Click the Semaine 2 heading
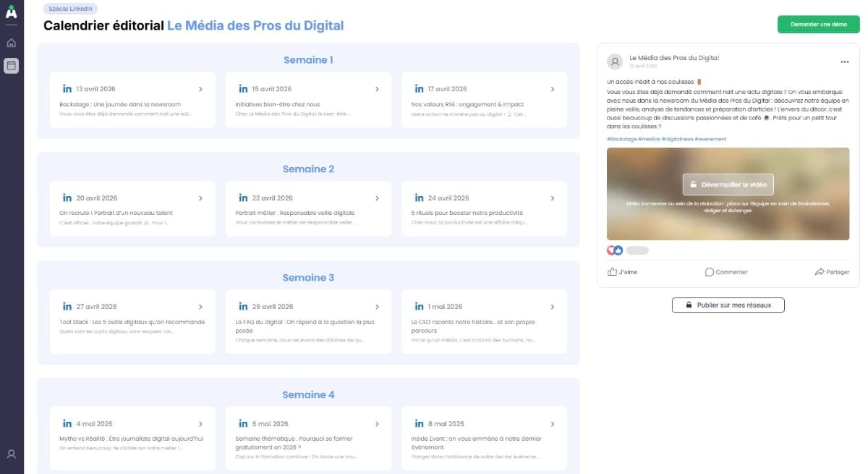Image resolution: width=868 pixels, height=474 pixels. (x=308, y=169)
